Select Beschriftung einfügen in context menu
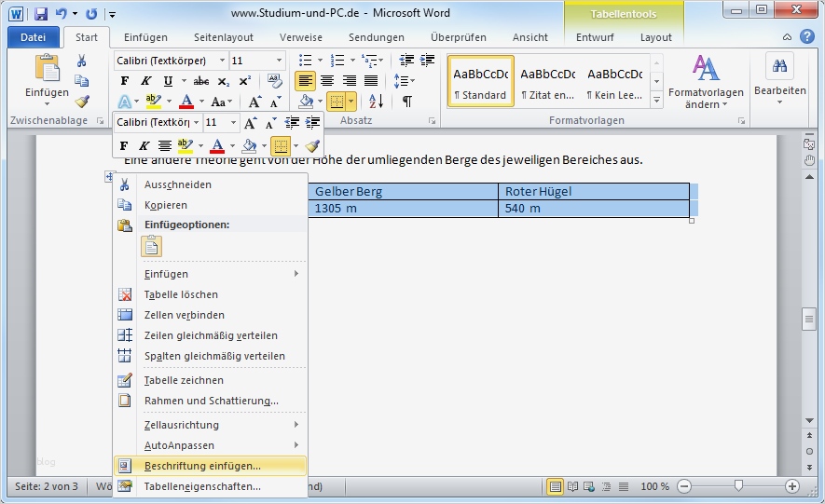Screen dimensions: 825x504 [210, 466]
